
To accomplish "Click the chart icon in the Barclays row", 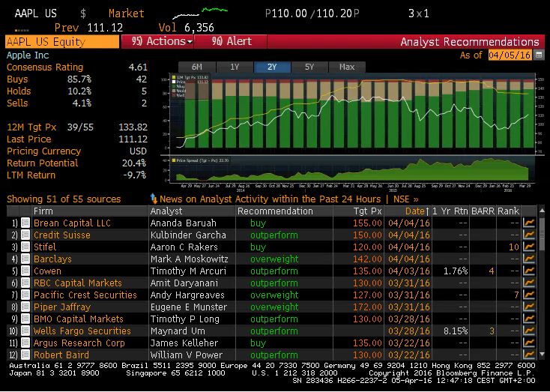I will click(x=528, y=259).
